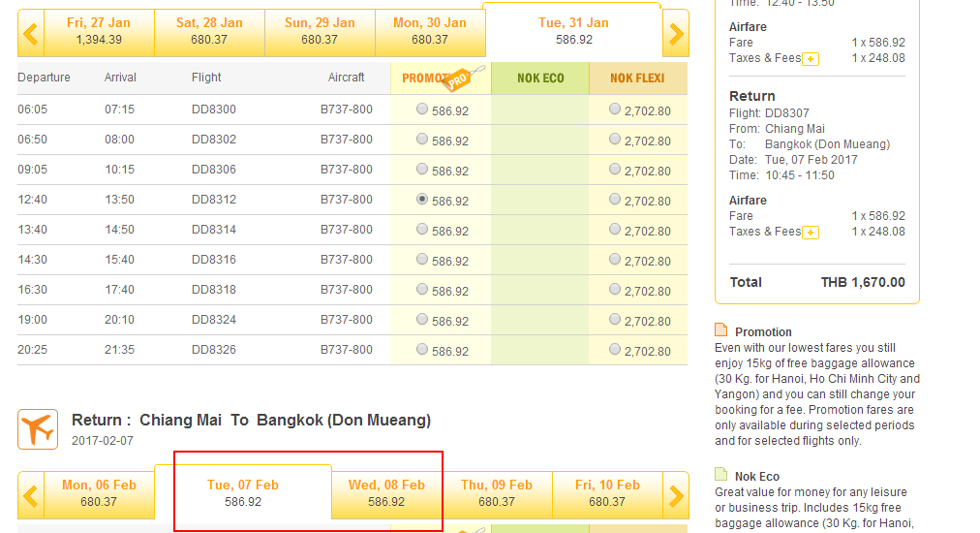Choose Promotion fare for flight DD8306

click(x=422, y=169)
